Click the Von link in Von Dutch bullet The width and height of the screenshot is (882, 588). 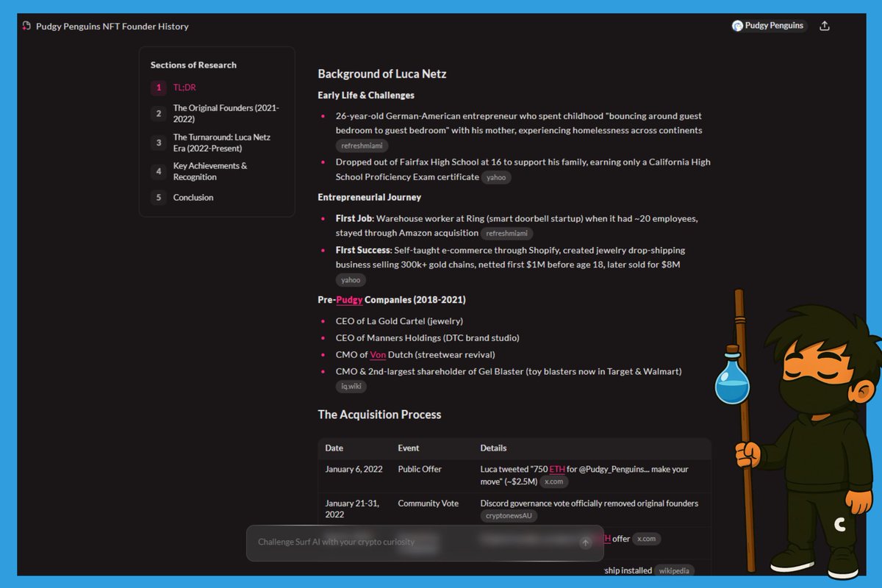(x=378, y=355)
